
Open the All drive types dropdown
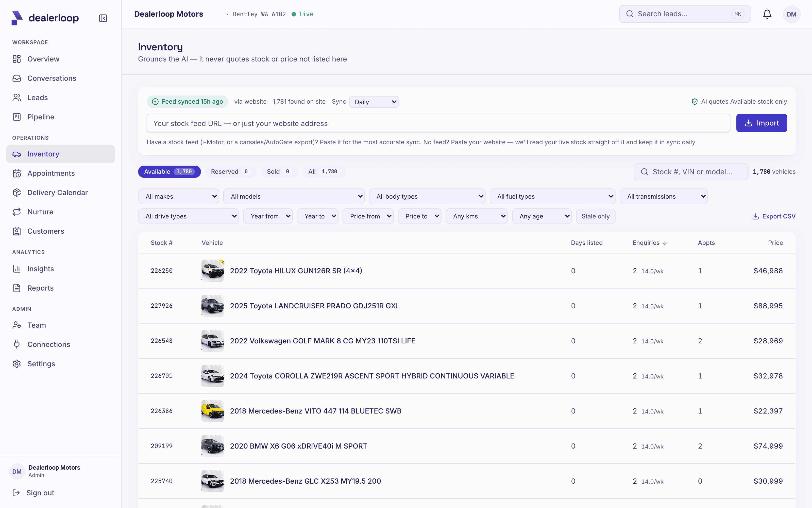pyautogui.click(x=189, y=216)
